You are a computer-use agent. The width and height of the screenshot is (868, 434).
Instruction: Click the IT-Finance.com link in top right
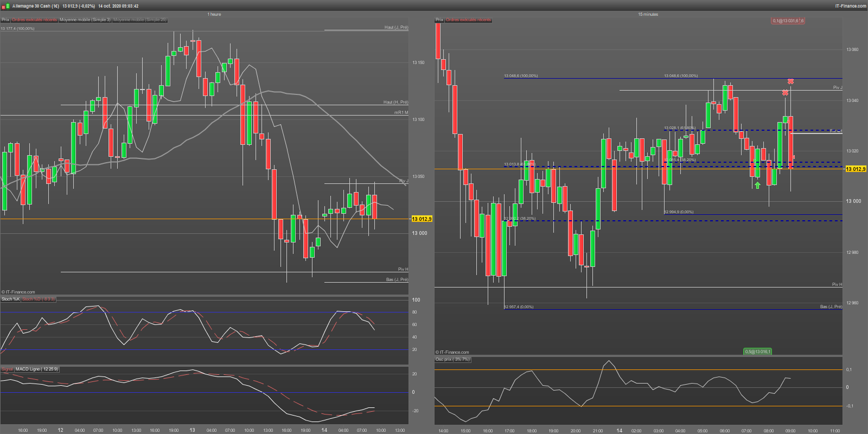click(x=850, y=6)
